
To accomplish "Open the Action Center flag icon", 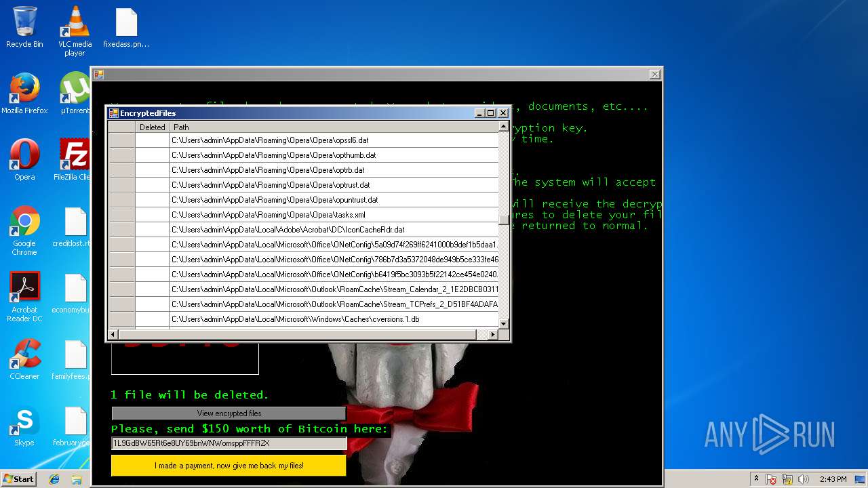I will tap(771, 479).
